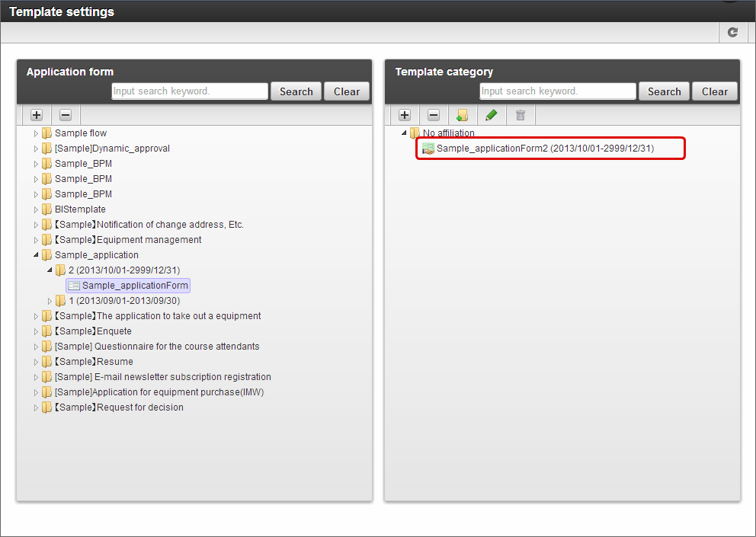The height and width of the screenshot is (537, 756).
Task: Click the refresh icon in the top bar
Action: point(732,32)
